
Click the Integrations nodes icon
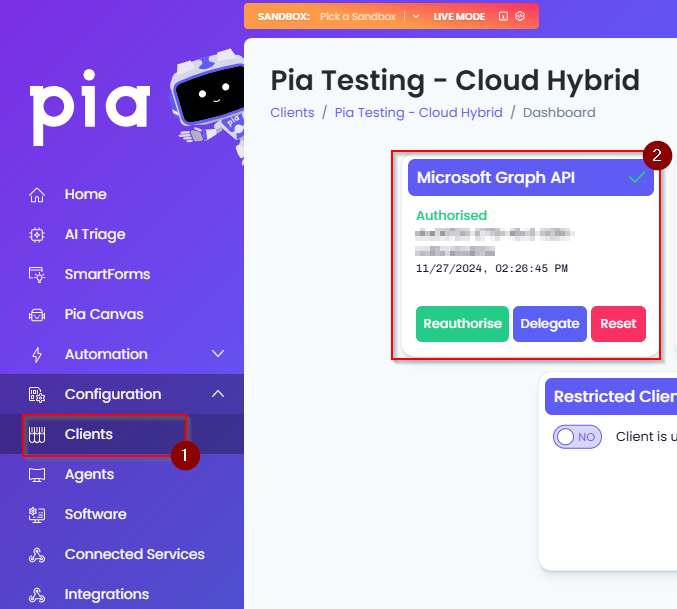37,595
